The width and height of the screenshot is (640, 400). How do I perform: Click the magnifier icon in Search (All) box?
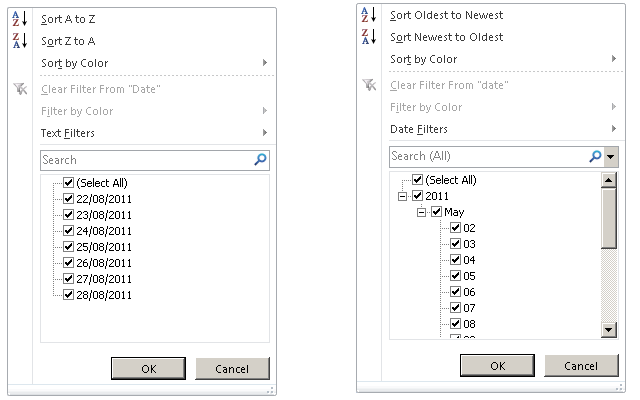(x=596, y=156)
